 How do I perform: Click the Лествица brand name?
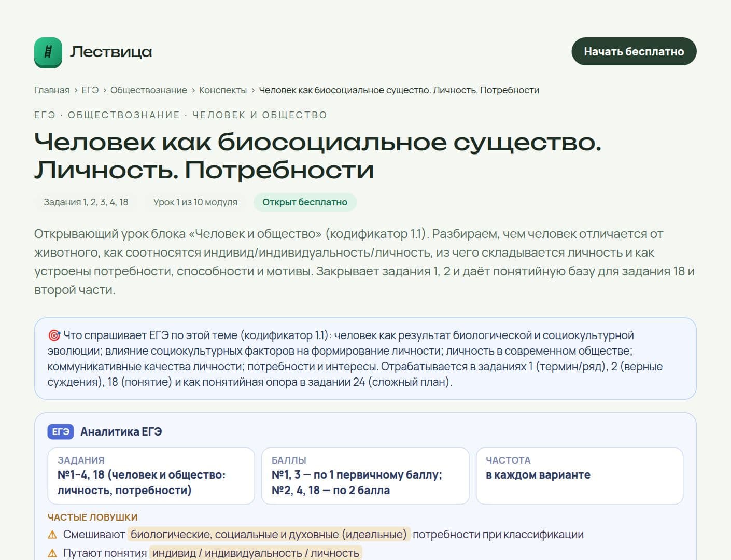111,52
